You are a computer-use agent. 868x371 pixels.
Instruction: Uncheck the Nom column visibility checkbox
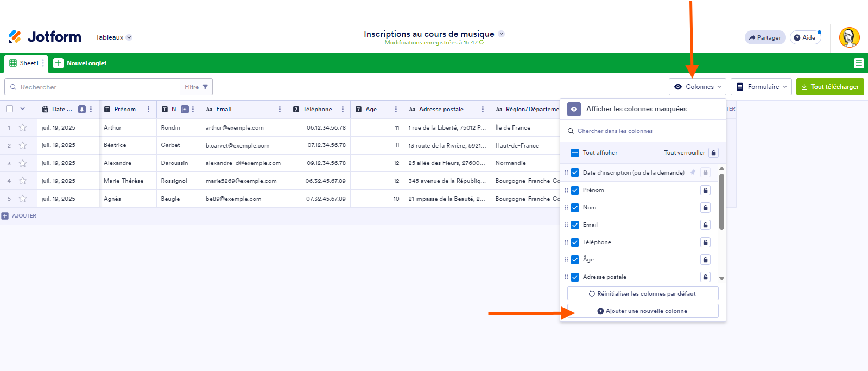point(575,208)
